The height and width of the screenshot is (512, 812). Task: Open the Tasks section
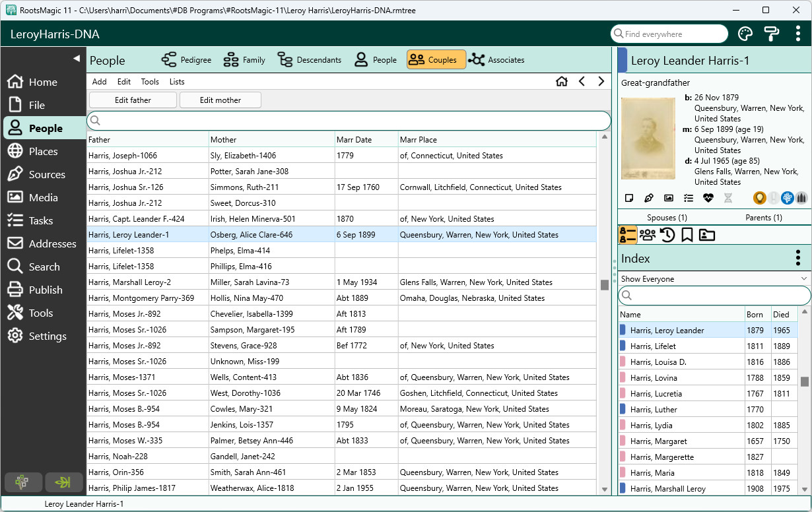pos(43,220)
